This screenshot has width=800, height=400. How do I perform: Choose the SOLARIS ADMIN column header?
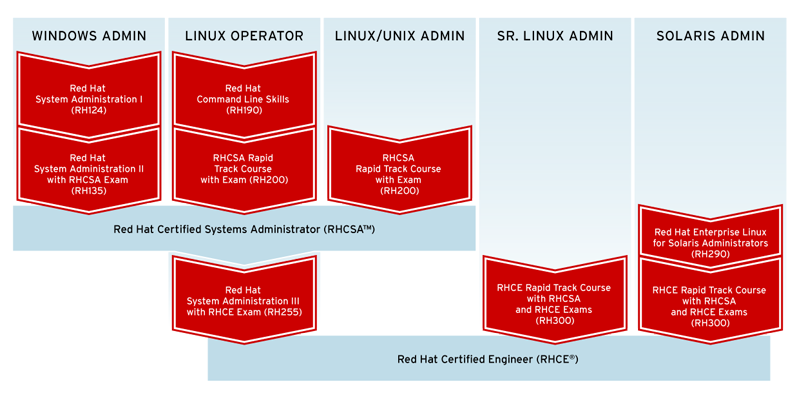point(710,36)
